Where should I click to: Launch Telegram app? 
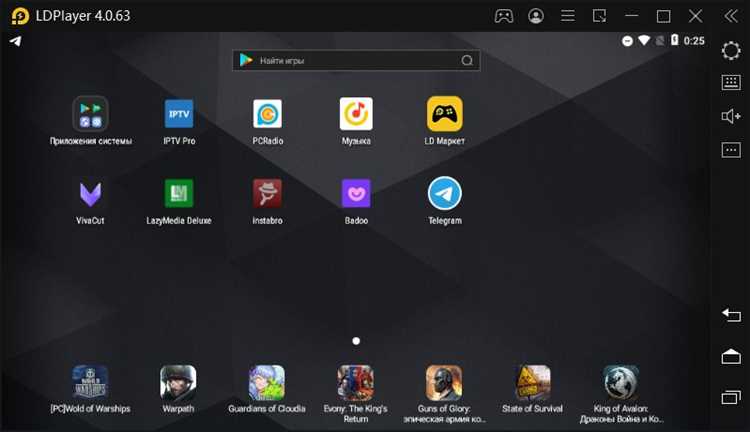pyautogui.click(x=444, y=193)
